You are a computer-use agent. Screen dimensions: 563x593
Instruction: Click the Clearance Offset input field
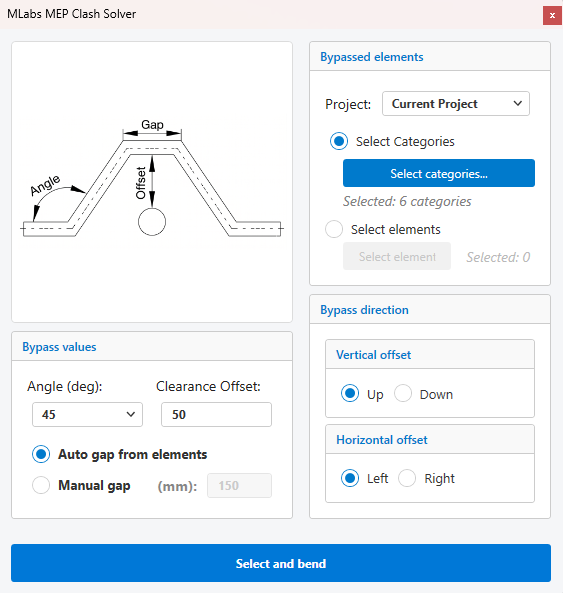(216, 414)
